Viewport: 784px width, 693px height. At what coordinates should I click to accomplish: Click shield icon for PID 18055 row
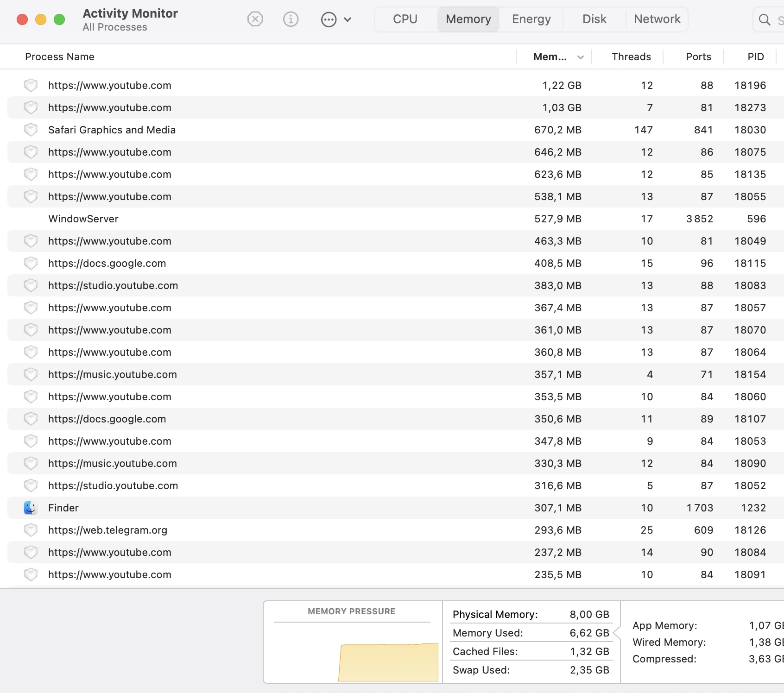(x=31, y=196)
